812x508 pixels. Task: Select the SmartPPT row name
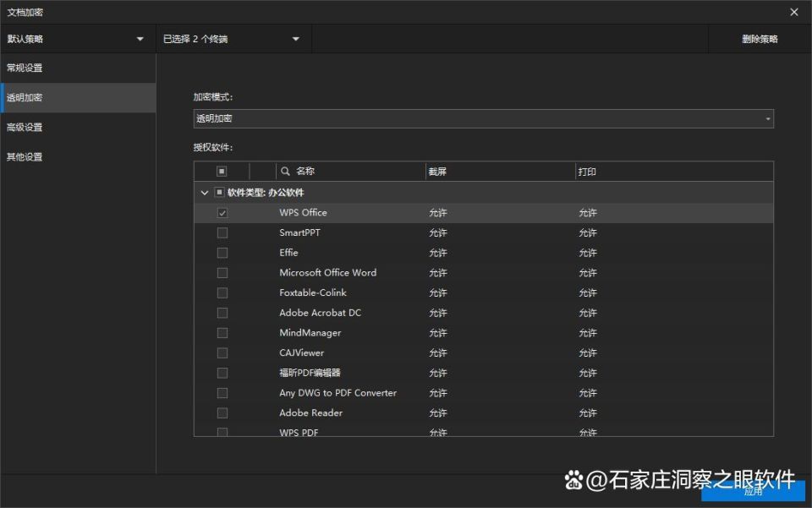coord(299,232)
